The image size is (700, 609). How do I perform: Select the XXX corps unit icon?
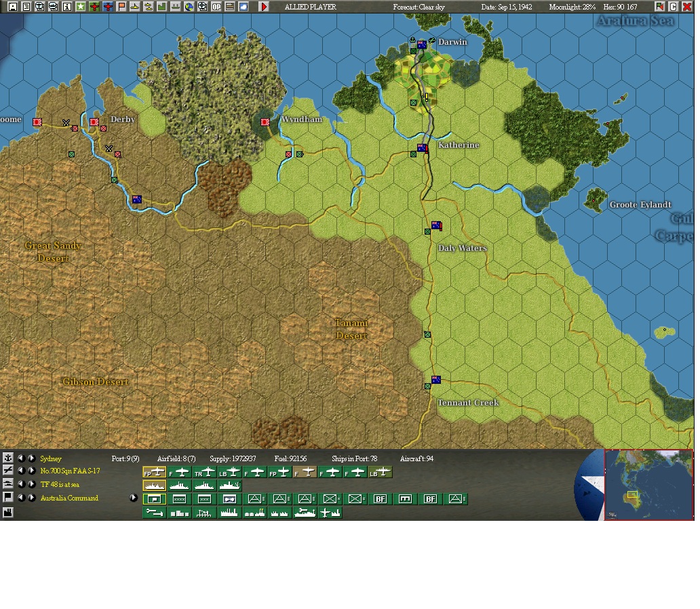pos(204,499)
